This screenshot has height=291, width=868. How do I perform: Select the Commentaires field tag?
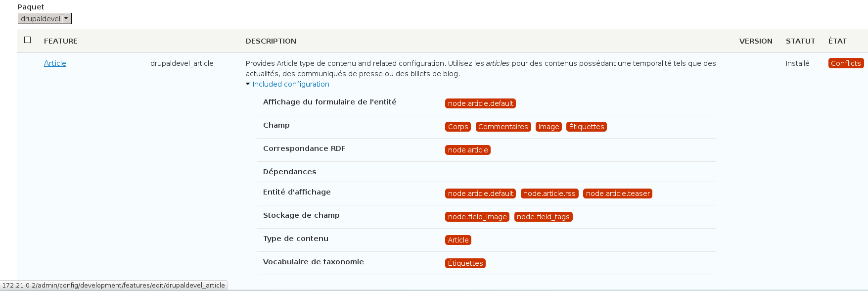(503, 127)
